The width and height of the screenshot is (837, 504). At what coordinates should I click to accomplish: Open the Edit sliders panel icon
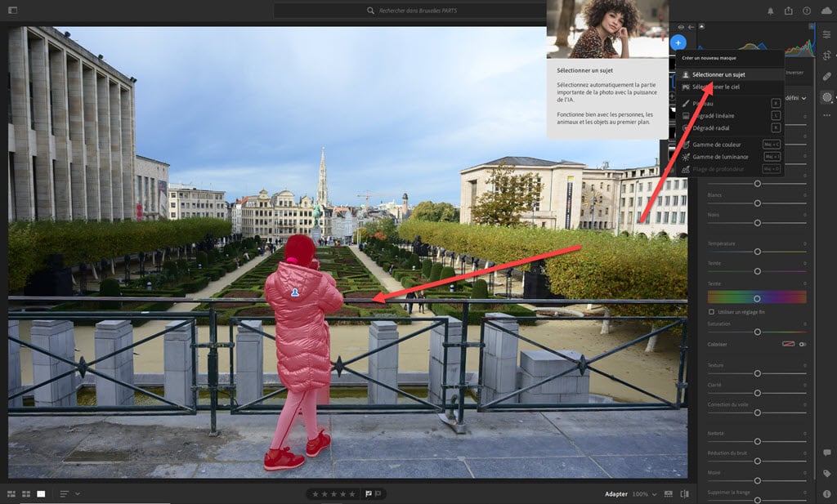point(826,34)
